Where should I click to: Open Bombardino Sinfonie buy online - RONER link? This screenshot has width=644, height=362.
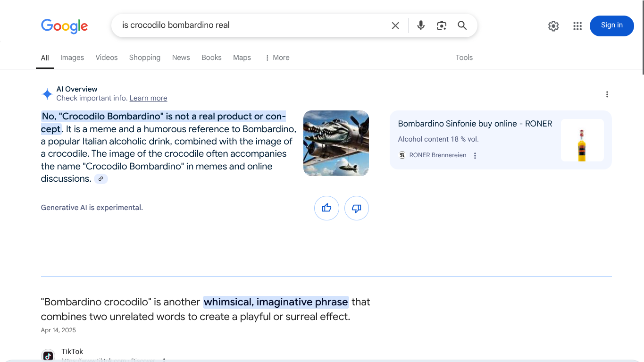[475, 124]
